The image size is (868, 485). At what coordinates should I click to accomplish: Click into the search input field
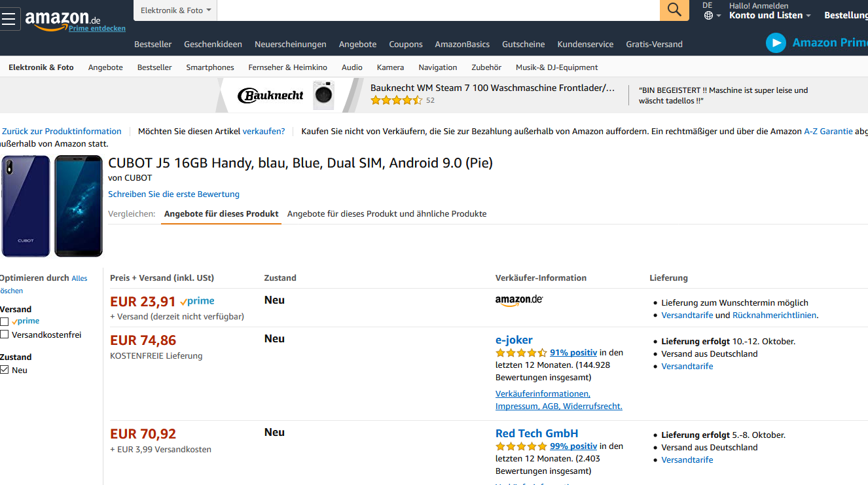point(438,10)
